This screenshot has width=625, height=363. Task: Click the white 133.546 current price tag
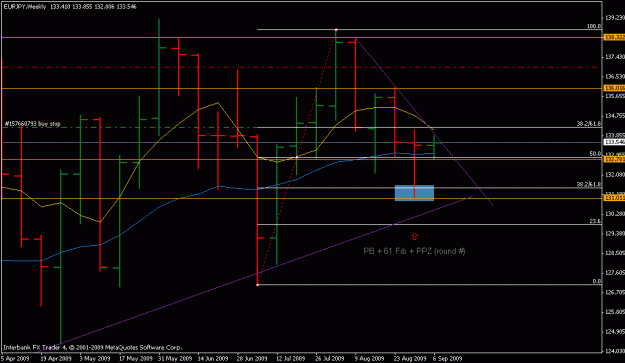614,142
